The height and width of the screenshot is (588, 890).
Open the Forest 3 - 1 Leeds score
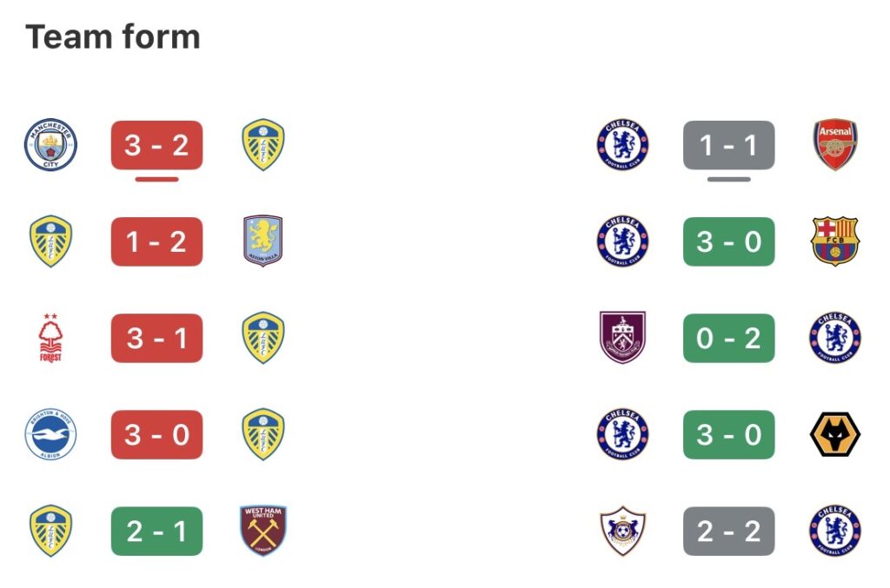pyautogui.click(x=156, y=338)
